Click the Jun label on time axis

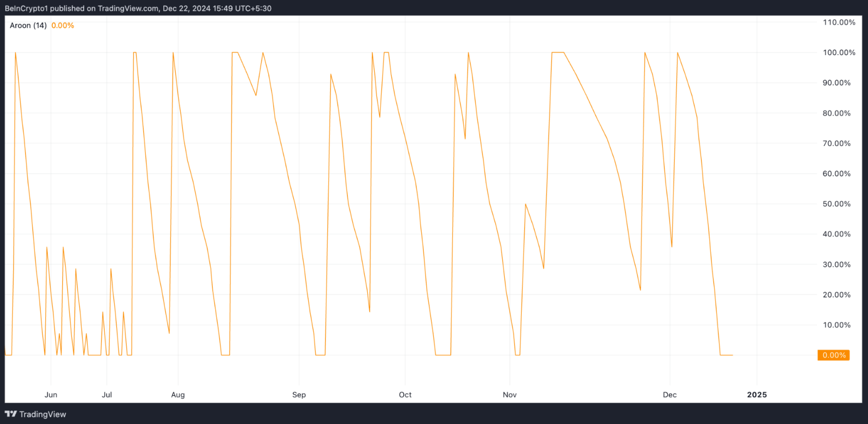(x=51, y=395)
